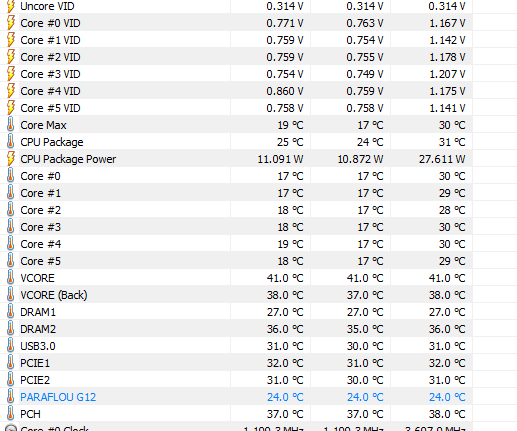Screen dimensions: 517x431
Task: Click the PCIE1 sensor label
Action: tap(35, 363)
